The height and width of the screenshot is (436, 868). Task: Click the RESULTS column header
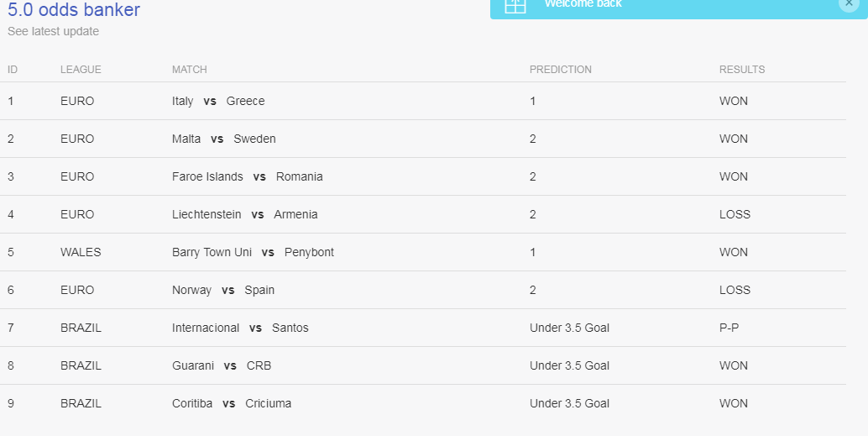click(x=742, y=70)
